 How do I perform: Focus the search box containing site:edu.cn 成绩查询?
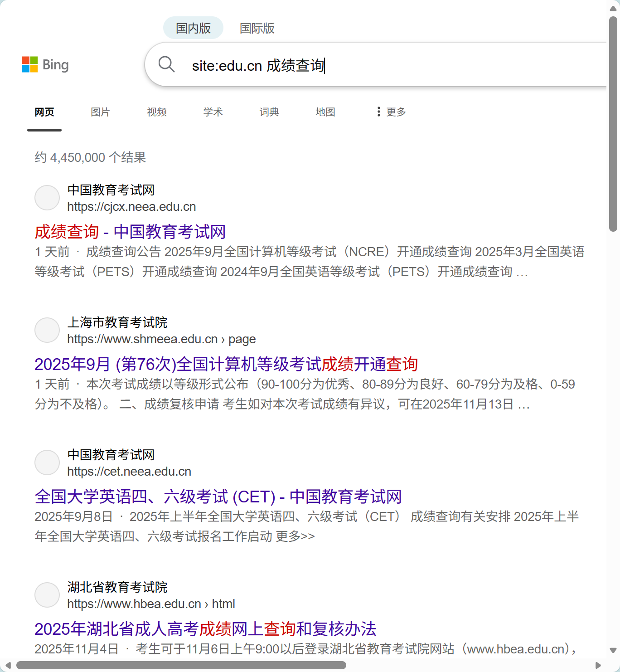click(x=376, y=65)
